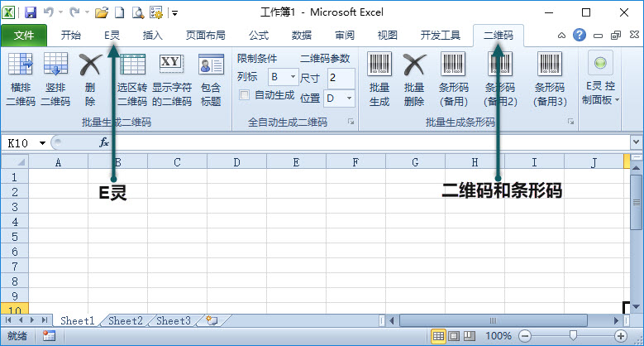Switch to the 公式 tab
644x346 pixels.
pyautogui.click(x=259, y=36)
